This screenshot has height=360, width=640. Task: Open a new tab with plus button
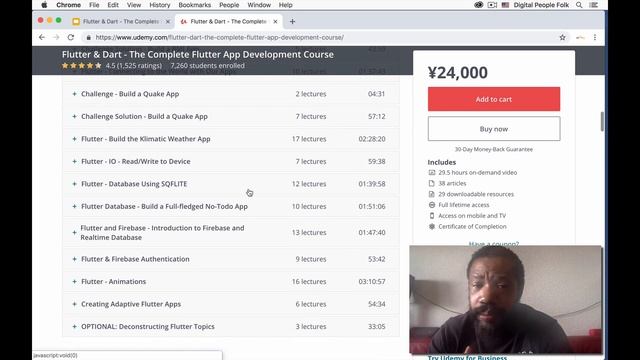click(x=292, y=22)
